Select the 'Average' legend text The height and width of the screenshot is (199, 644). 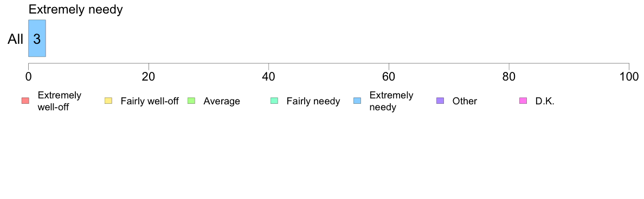pos(222,101)
